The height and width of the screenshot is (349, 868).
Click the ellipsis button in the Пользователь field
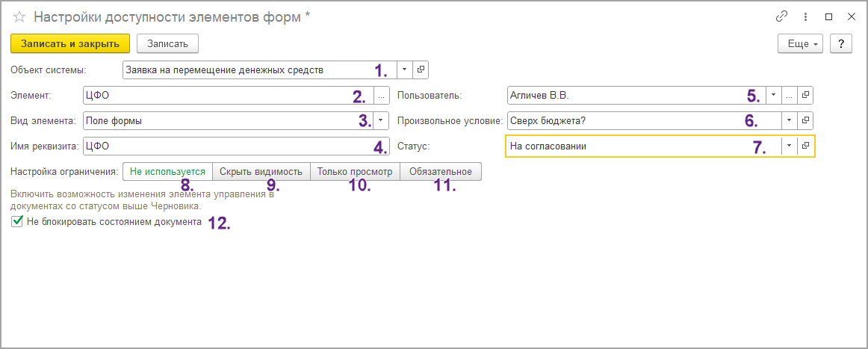789,95
